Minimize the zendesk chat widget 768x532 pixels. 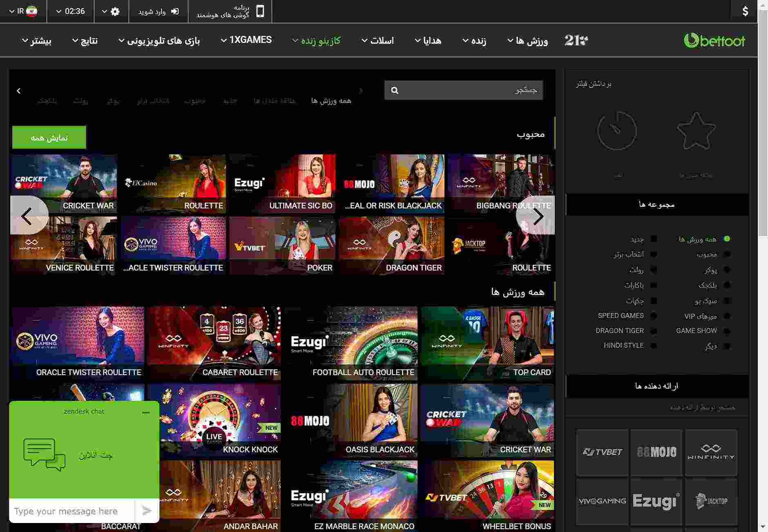point(146,413)
